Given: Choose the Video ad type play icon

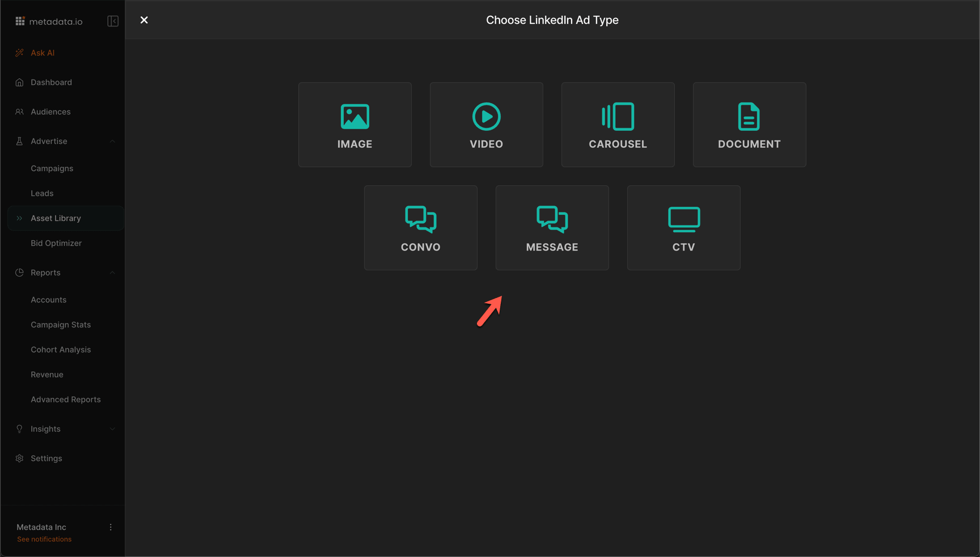Looking at the screenshot, I should point(486,117).
